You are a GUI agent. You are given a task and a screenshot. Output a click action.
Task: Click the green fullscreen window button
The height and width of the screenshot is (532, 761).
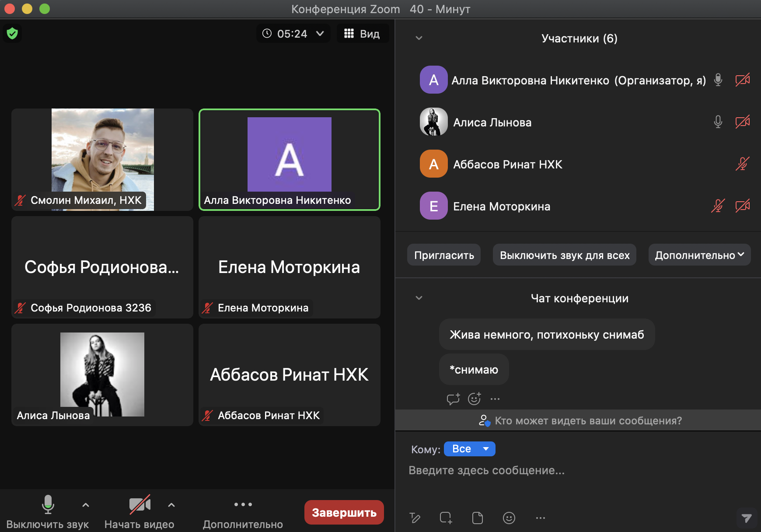click(45, 9)
